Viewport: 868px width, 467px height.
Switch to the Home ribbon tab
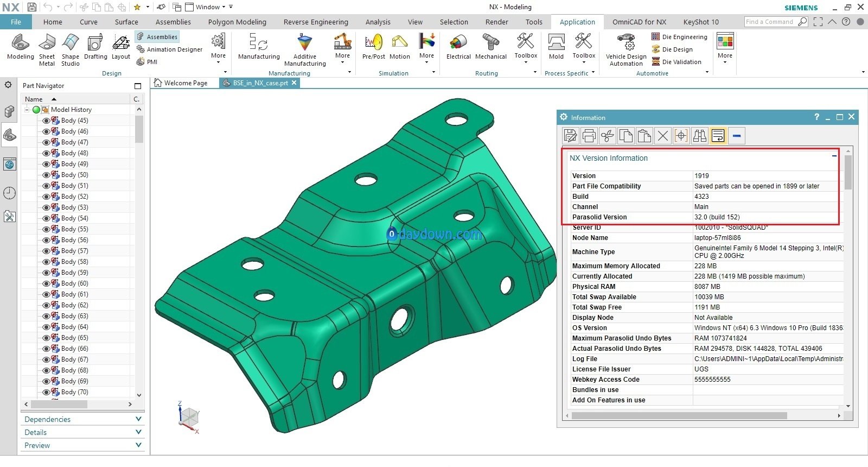tap(53, 22)
